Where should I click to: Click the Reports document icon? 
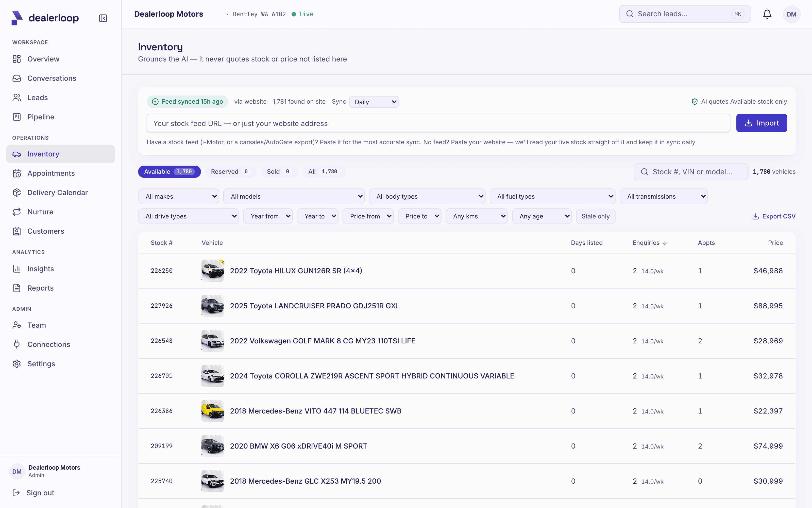17,288
